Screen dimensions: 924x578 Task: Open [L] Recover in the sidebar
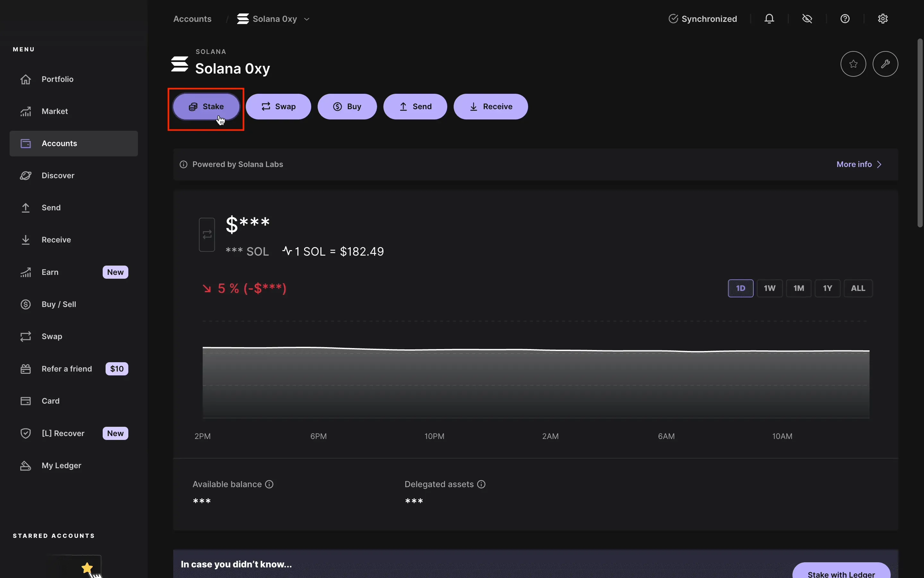click(74, 433)
